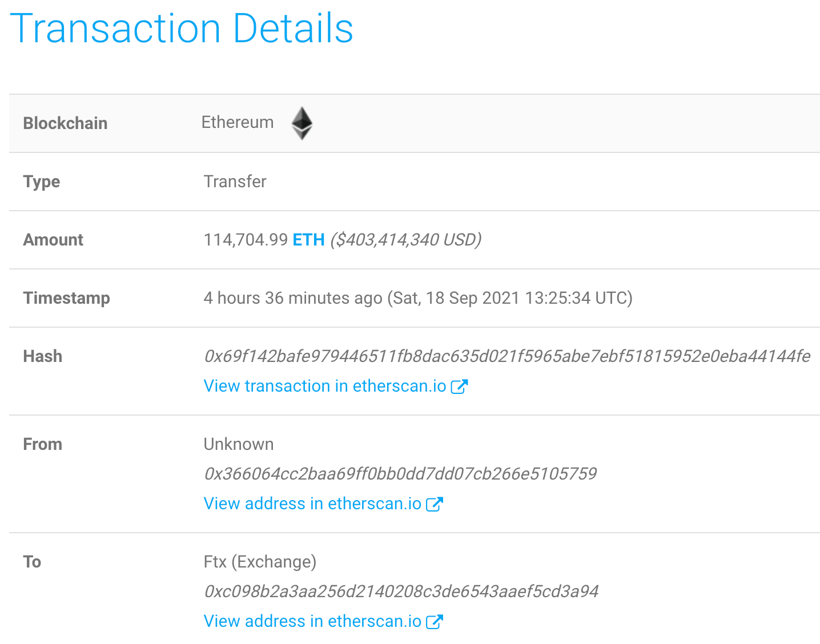This screenshot has width=820, height=644.
Task: Click the Ethereum diamond logo icon
Action: 302,123
